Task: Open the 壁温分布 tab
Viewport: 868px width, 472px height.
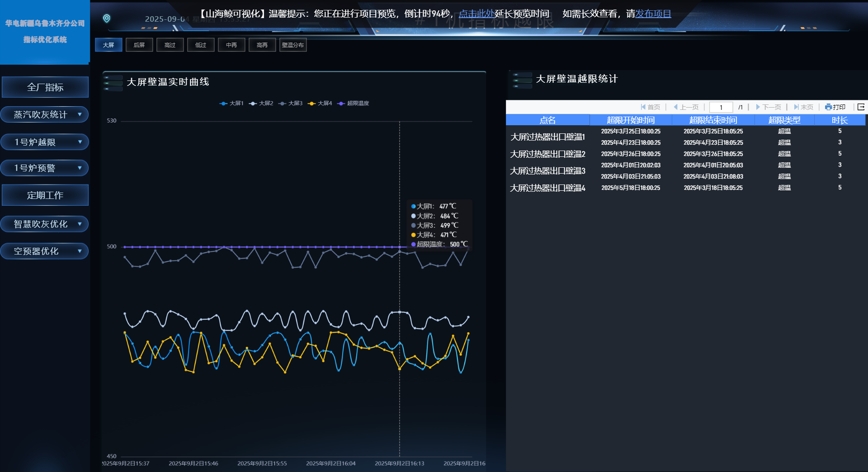Action: (293, 45)
